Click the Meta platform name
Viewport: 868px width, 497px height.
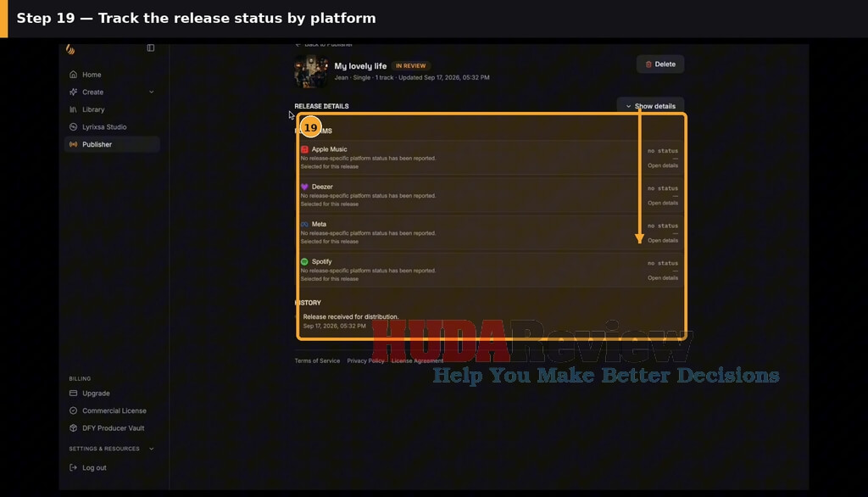click(319, 225)
